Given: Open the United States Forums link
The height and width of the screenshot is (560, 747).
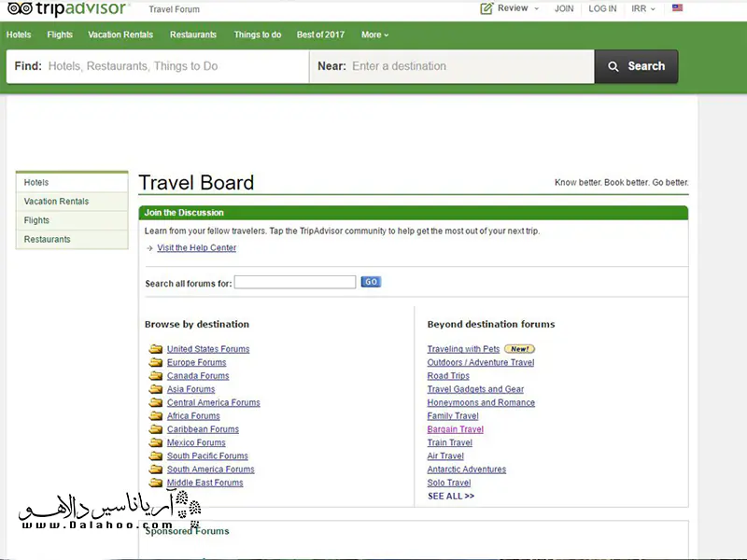Looking at the screenshot, I should tap(208, 349).
